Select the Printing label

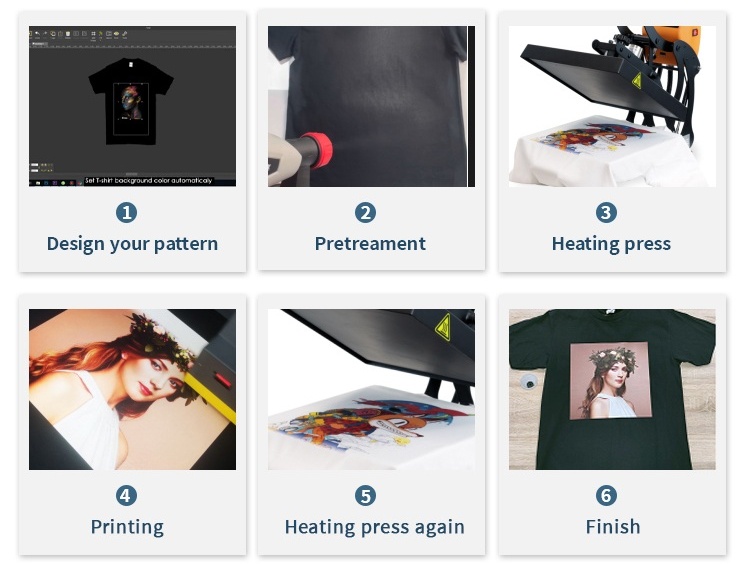[x=127, y=527]
